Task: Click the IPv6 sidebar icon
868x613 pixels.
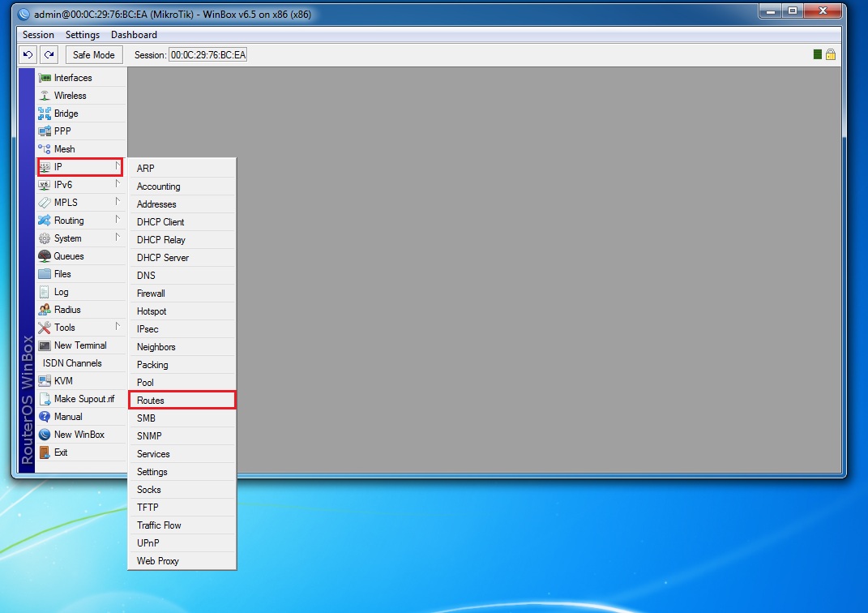Action: tap(45, 185)
